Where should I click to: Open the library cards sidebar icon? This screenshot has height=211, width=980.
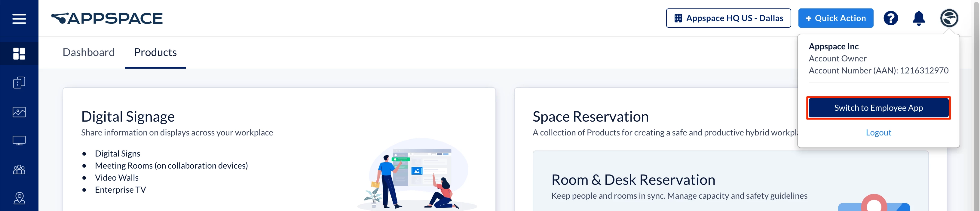point(19,83)
